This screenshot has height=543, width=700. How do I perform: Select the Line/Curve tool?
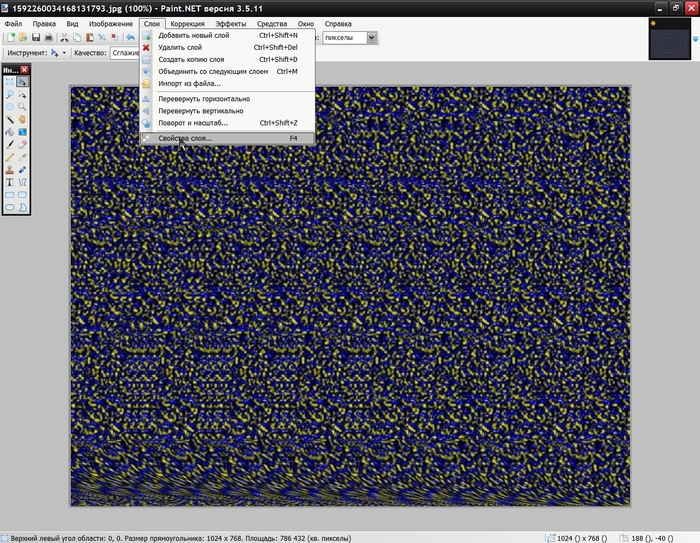coord(22,182)
